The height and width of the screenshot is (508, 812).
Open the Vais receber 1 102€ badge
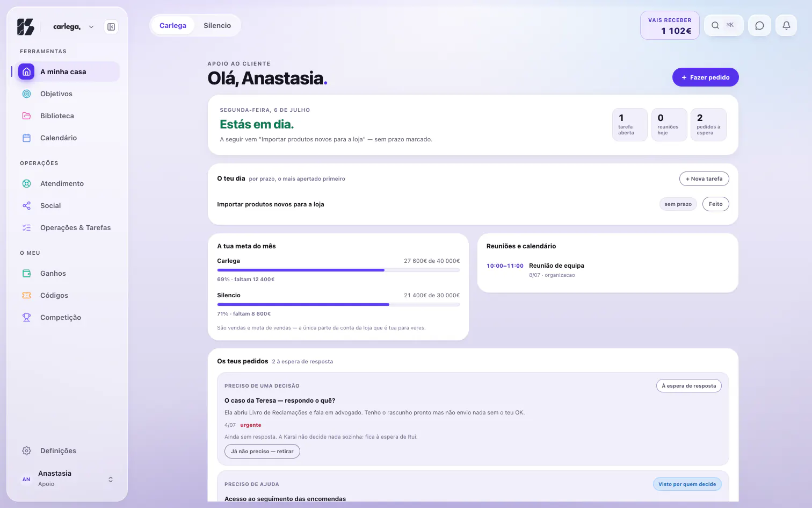(670, 25)
